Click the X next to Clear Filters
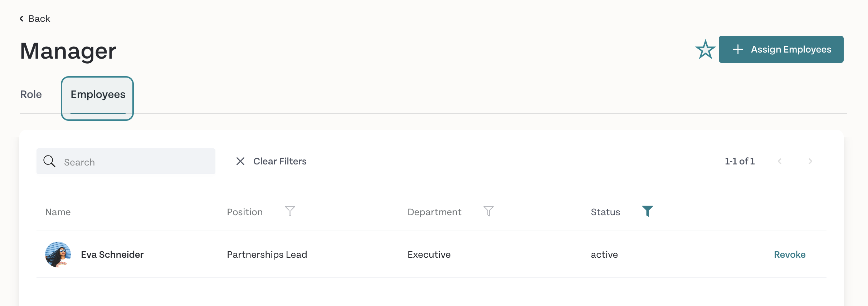This screenshot has height=306, width=868. coord(240,161)
